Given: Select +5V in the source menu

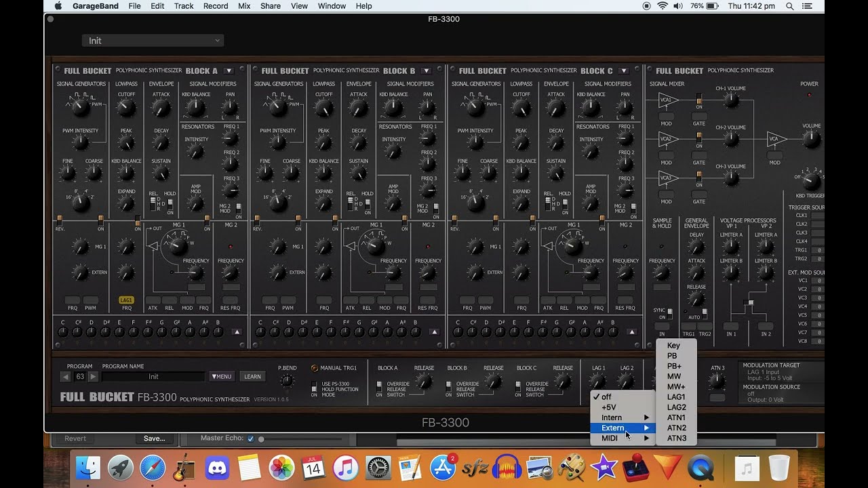Looking at the screenshot, I should 623,407.
